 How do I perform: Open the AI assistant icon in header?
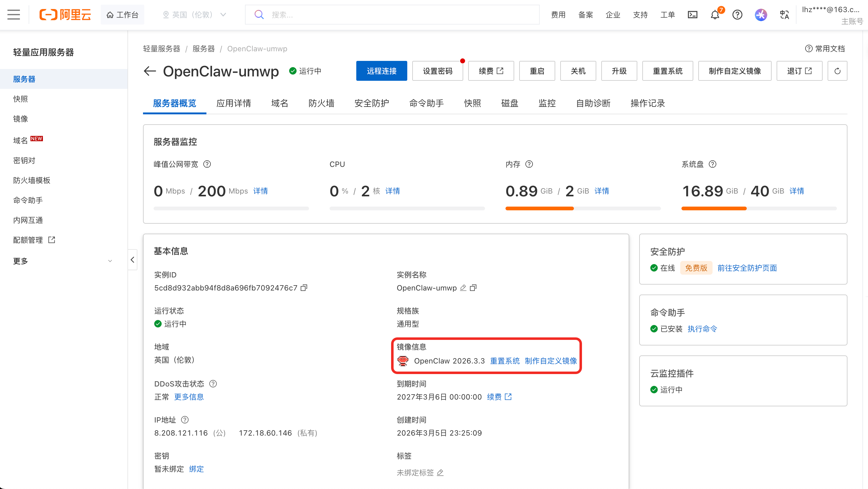coord(760,15)
